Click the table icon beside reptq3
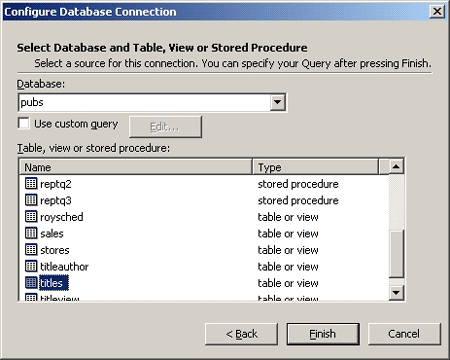This screenshot has height=360, width=450. [31, 200]
